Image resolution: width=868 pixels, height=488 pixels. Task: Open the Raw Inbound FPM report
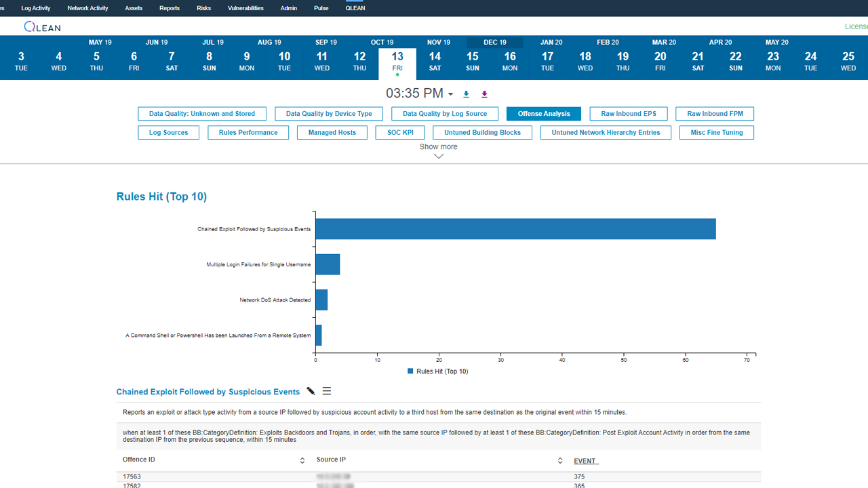(715, 114)
